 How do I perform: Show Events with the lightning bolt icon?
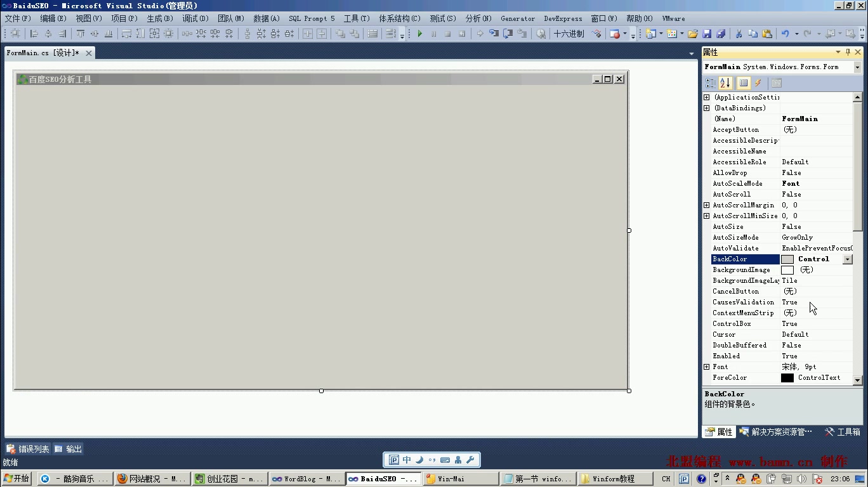[758, 83]
